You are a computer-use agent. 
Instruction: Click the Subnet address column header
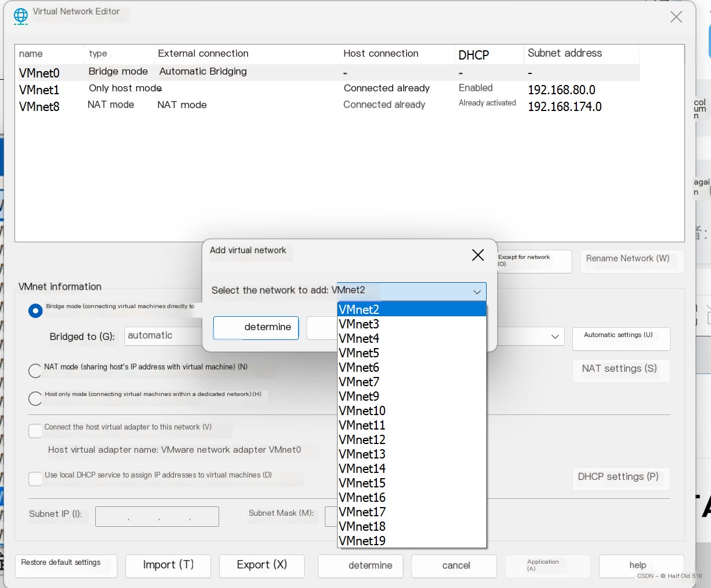[x=582, y=54]
